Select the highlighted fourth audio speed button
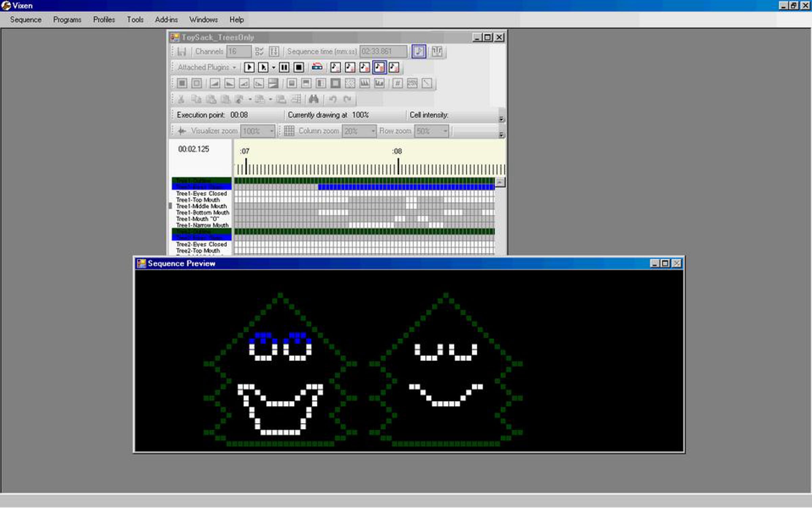The height and width of the screenshot is (508, 812). (x=379, y=67)
